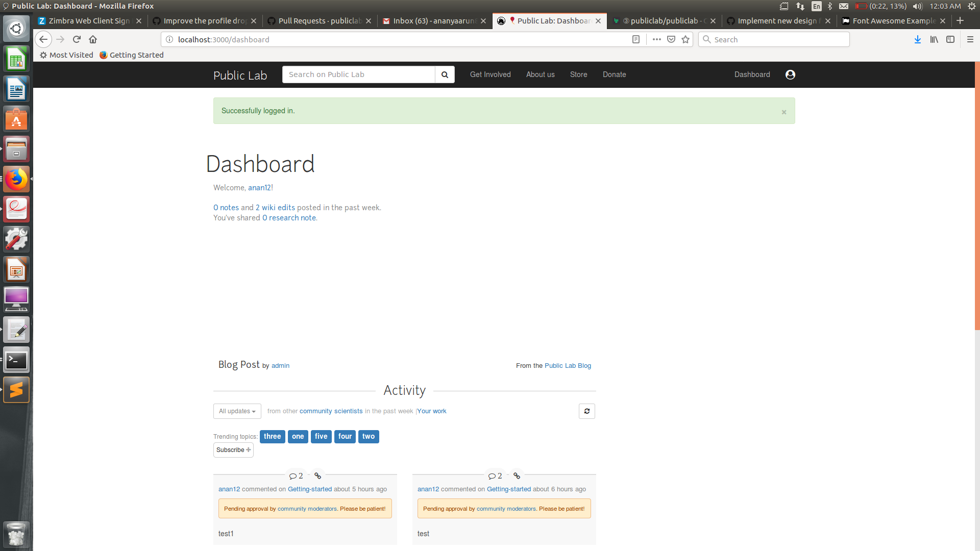Click the Firefox home icon
The height and width of the screenshot is (551, 980).
(x=93, y=39)
